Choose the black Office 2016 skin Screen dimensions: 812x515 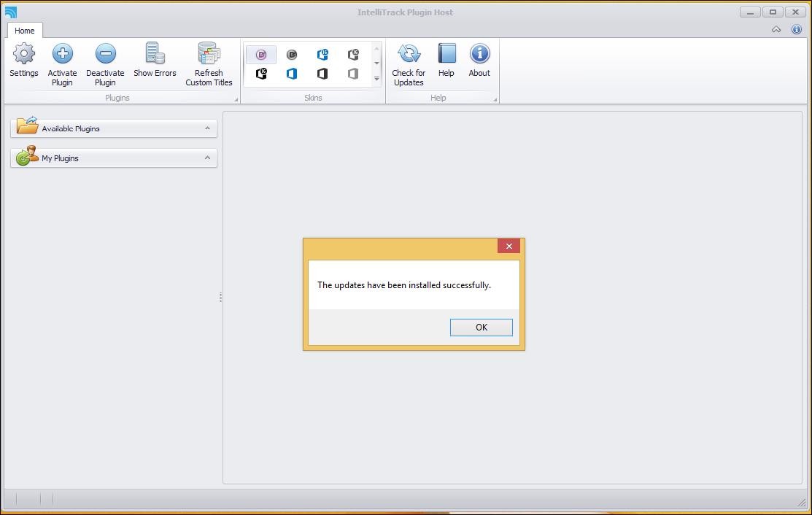click(x=261, y=74)
